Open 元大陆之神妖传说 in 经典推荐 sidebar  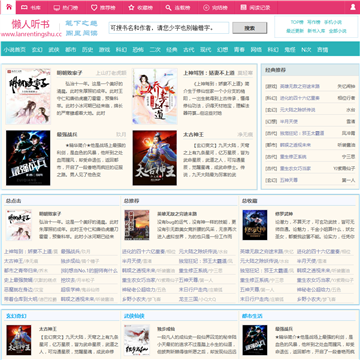pyautogui.click(x=298, y=110)
